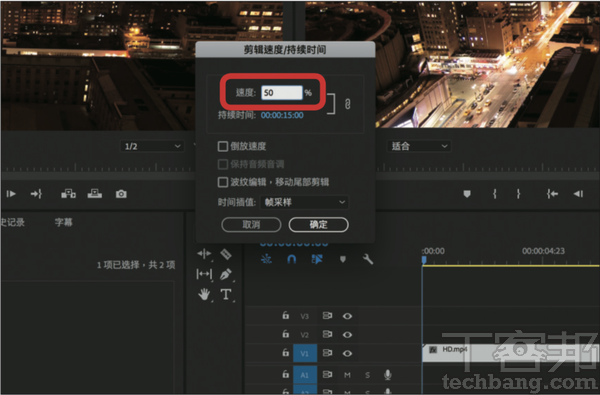
Task: Toggle sync lock on track V1
Action: click(327, 353)
